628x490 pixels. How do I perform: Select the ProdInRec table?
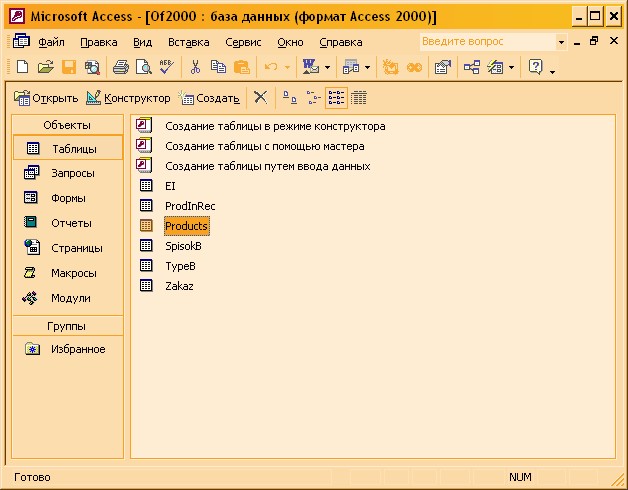click(x=190, y=206)
